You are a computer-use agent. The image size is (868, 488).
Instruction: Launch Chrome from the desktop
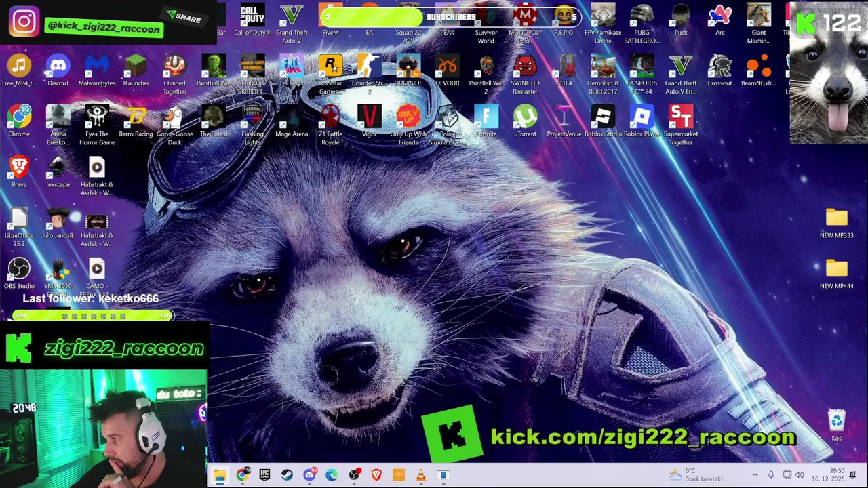(19, 121)
